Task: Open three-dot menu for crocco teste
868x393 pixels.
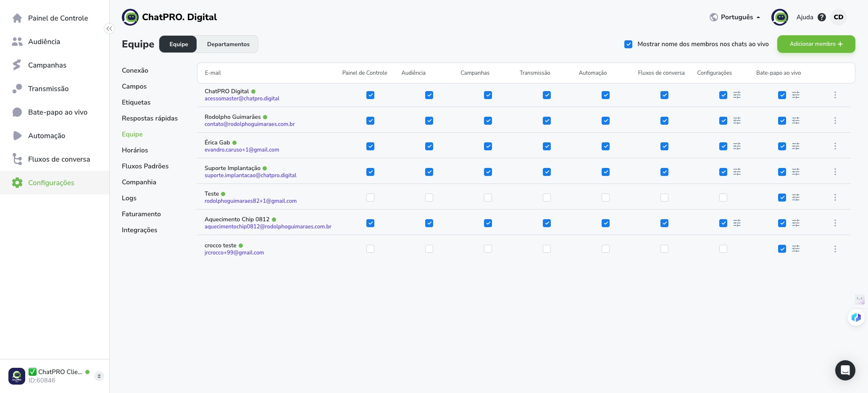Action: point(835,249)
